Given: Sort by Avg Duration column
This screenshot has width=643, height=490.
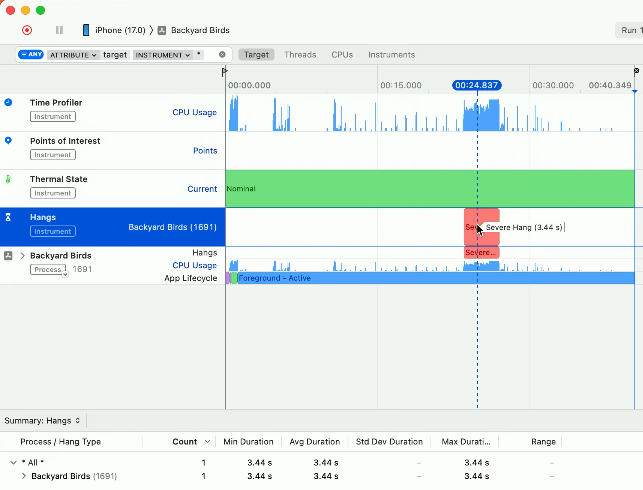Looking at the screenshot, I should tap(315, 442).
